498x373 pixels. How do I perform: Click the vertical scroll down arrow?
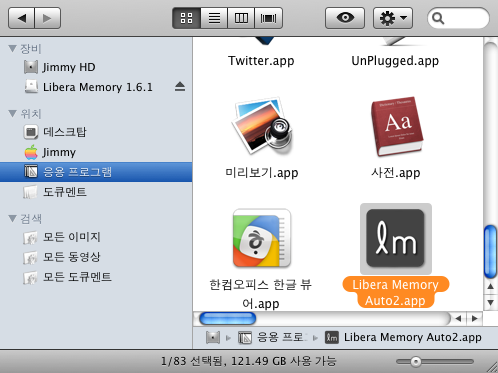(x=490, y=303)
